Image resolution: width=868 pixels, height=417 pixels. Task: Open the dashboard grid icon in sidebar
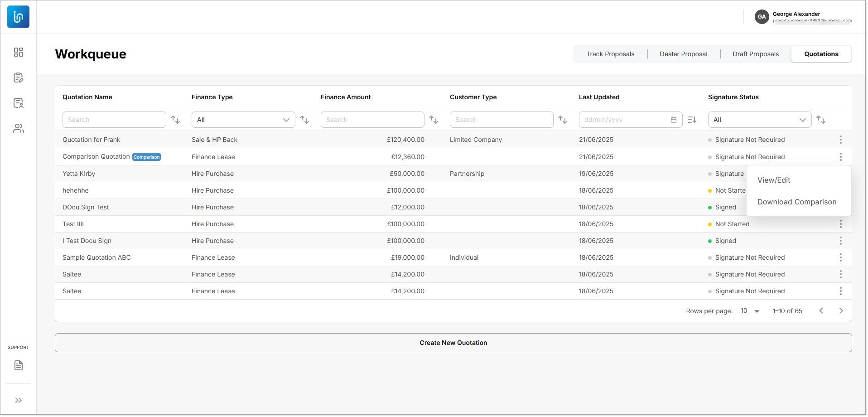coord(19,52)
